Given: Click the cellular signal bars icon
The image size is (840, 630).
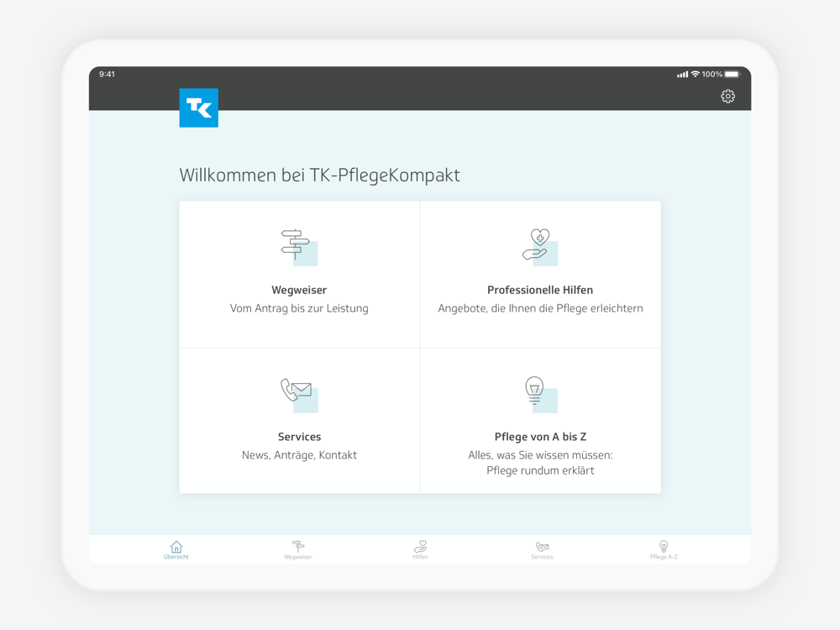Looking at the screenshot, I should pos(682,75).
